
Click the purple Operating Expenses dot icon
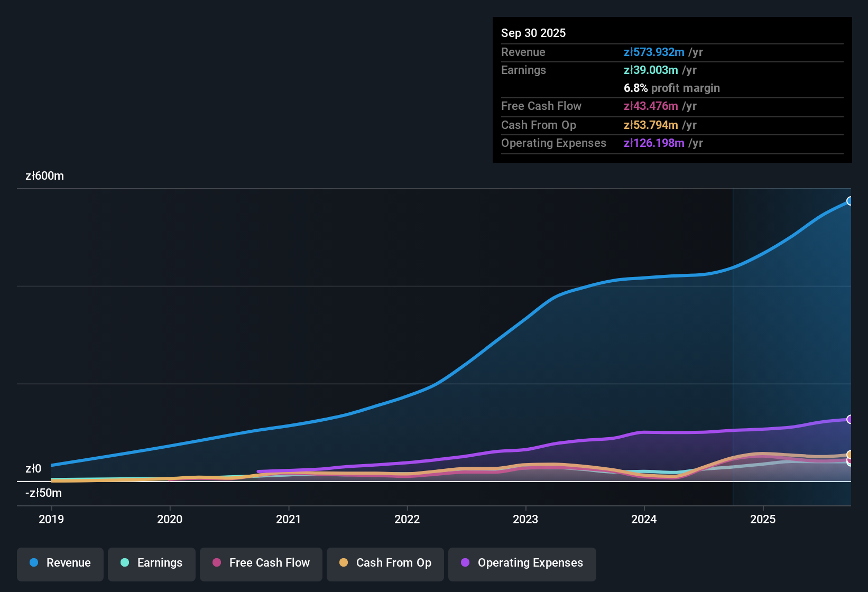465,563
